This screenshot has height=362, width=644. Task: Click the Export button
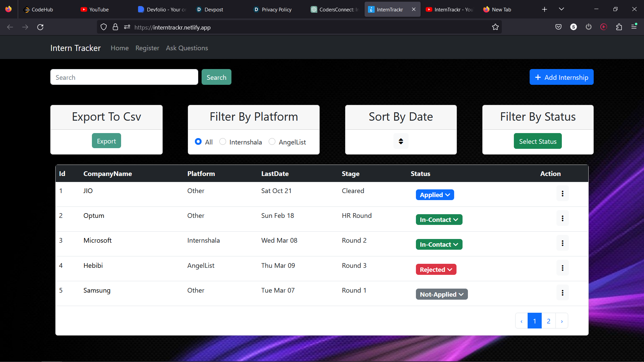tap(106, 141)
